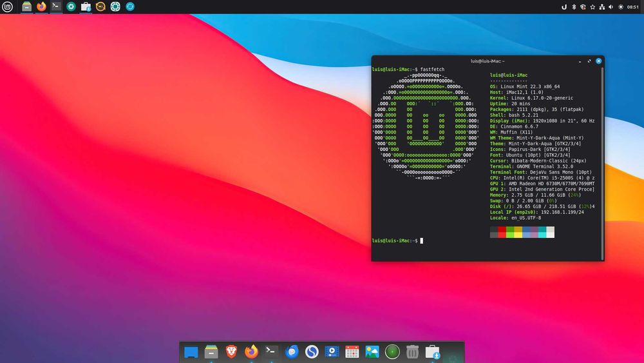Click the 'Uptime: 20 mins' line
Image resolution: width=644 pixels, height=363 pixels.
tap(509, 104)
